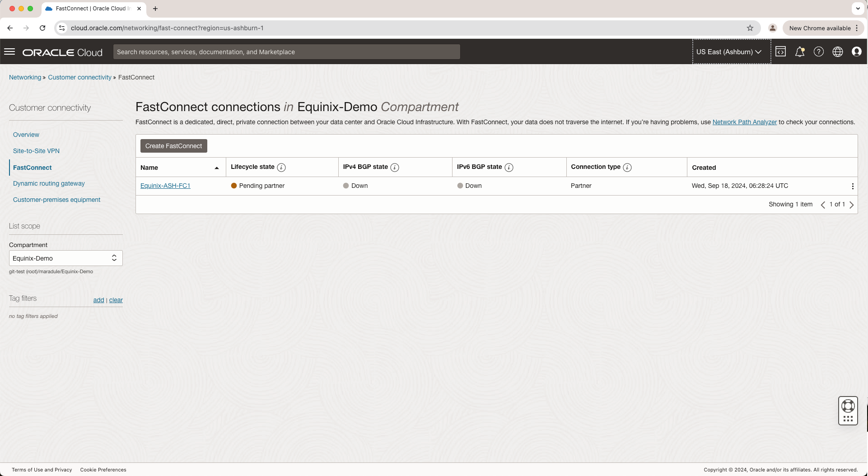
Task: Open the Equinix-Demo compartment dropdown
Action: [x=66, y=258]
